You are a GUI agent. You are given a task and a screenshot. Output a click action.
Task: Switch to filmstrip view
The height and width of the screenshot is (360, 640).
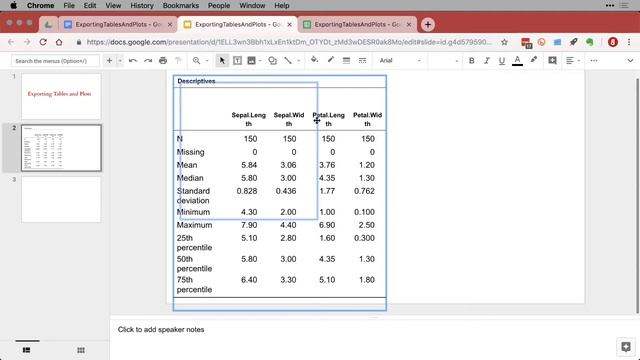point(27,350)
